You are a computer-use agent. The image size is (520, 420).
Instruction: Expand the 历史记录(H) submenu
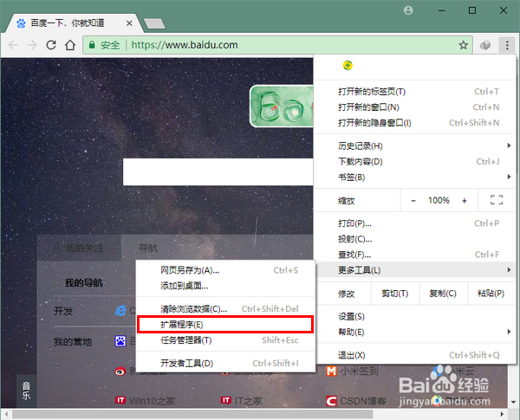(x=414, y=145)
